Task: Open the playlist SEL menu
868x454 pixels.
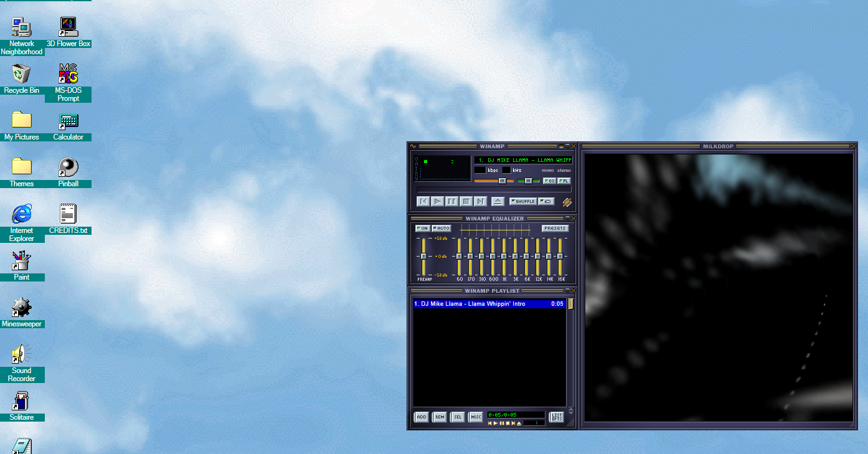Action: tap(458, 417)
